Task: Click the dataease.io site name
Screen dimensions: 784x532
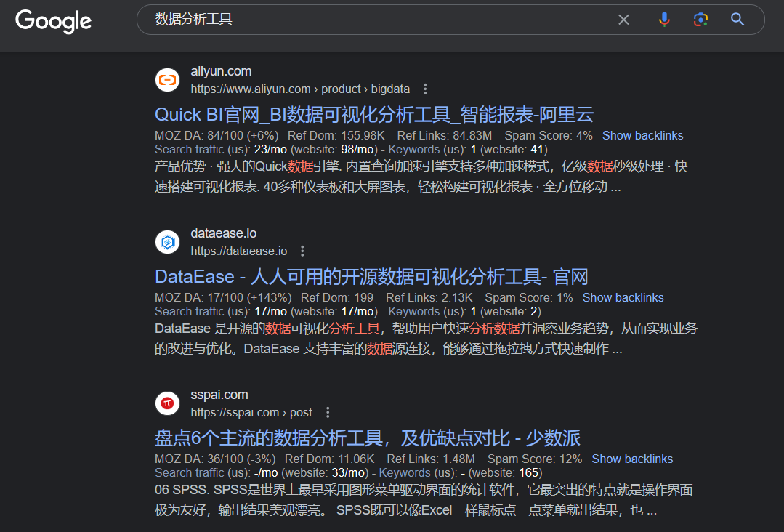Action: [x=224, y=233]
